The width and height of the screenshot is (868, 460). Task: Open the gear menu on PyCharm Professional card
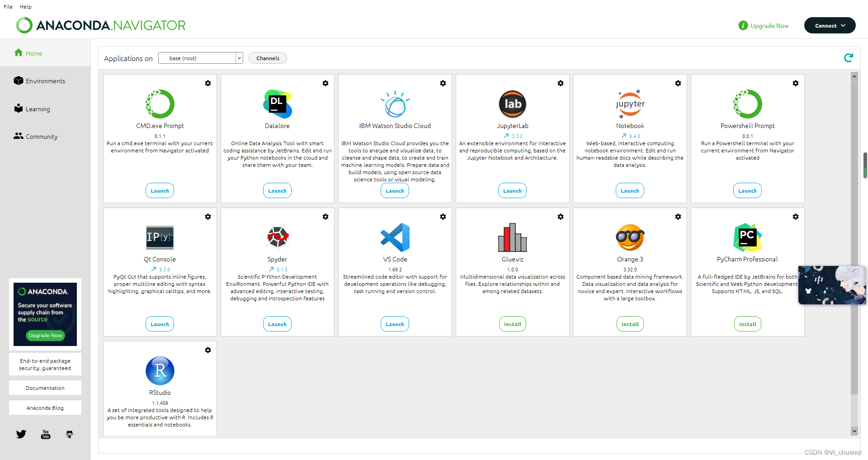click(796, 217)
